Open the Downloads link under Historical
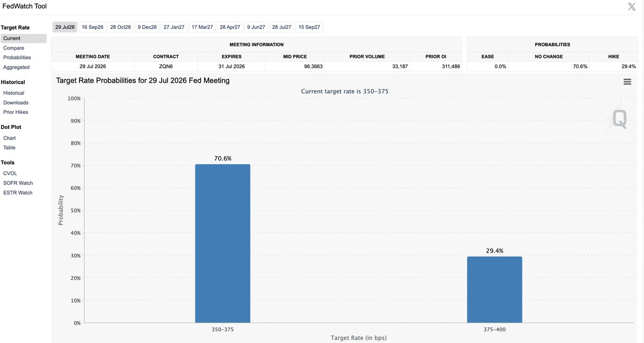The width and height of the screenshot is (644, 343). (x=16, y=103)
